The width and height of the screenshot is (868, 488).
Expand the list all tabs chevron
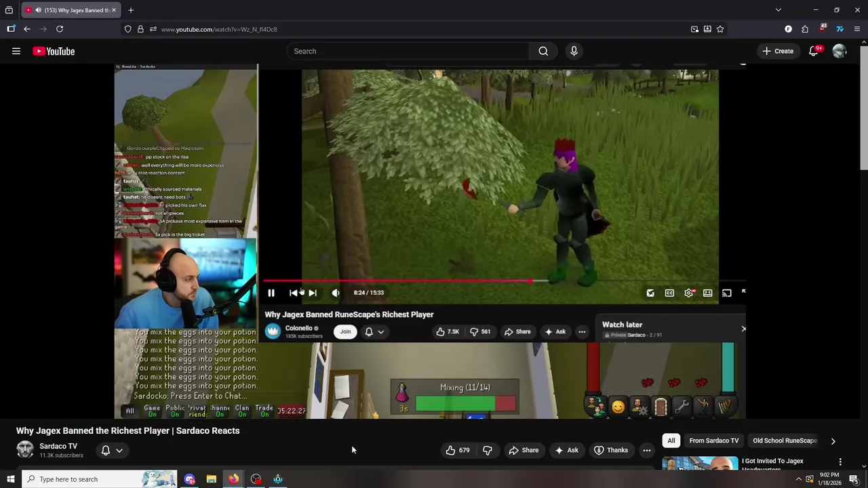pos(778,10)
